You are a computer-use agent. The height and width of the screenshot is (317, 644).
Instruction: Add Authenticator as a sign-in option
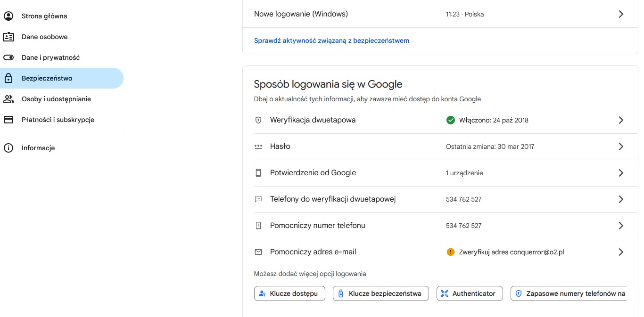click(x=470, y=293)
